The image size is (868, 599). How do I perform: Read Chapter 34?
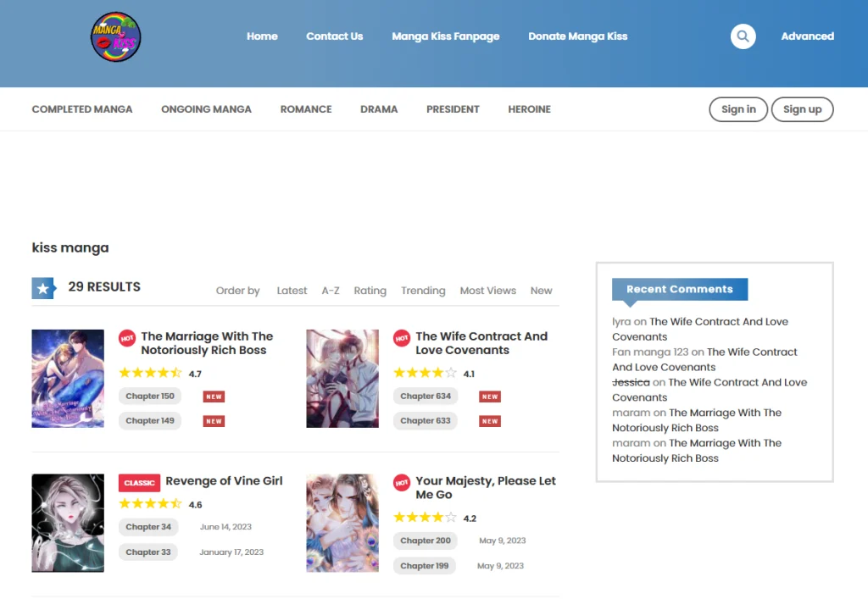click(x=148, y=527)
